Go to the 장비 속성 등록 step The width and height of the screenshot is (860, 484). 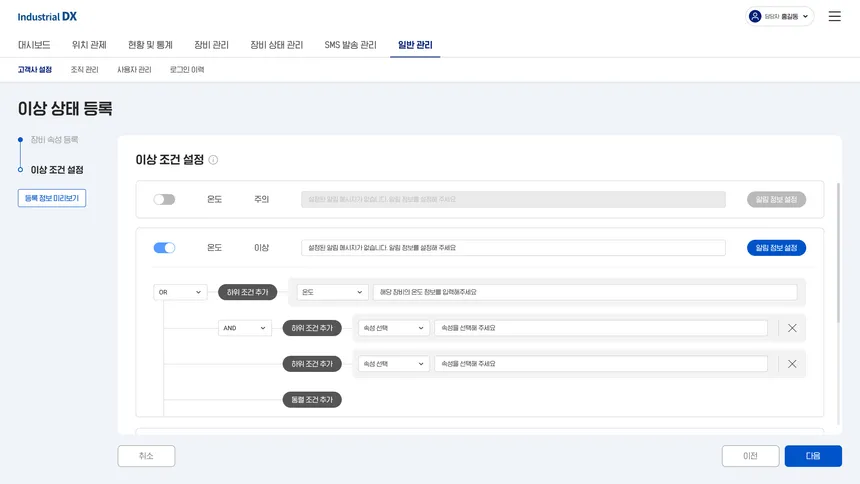54,139
